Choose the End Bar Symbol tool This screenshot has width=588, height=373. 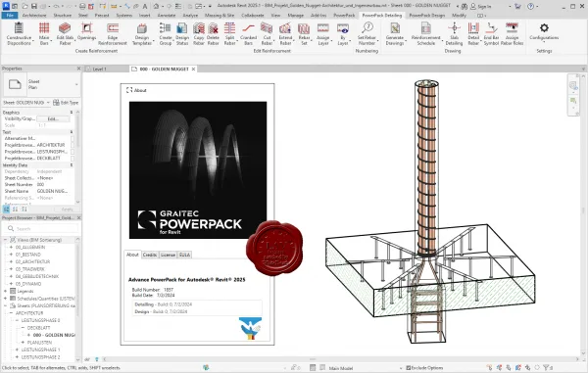pos(491,33)
